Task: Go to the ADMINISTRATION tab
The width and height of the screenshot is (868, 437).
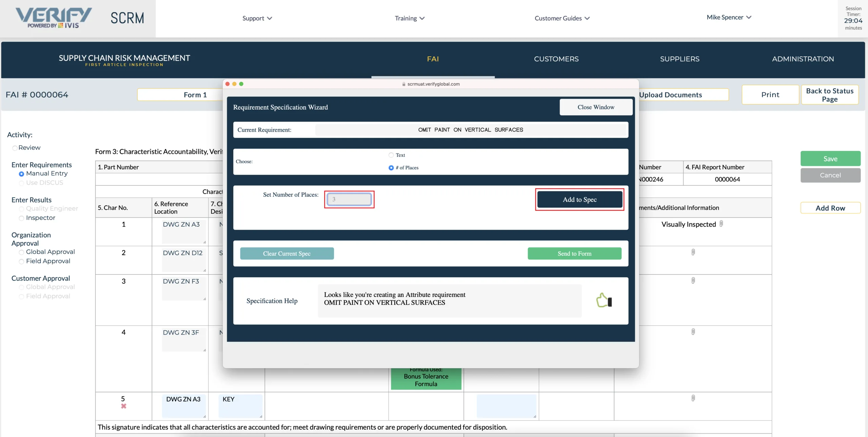Action: click(803, 59)
